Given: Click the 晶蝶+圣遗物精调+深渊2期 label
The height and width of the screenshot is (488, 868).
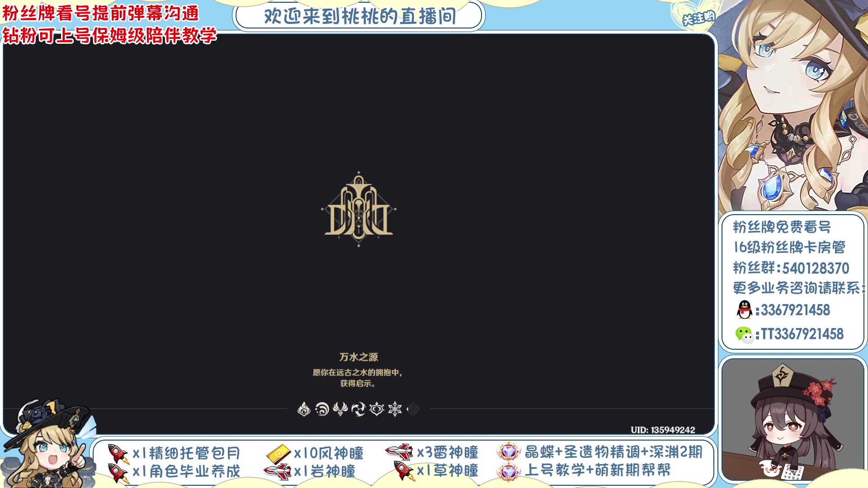Looking at the screenshot, I should (613, 452).
